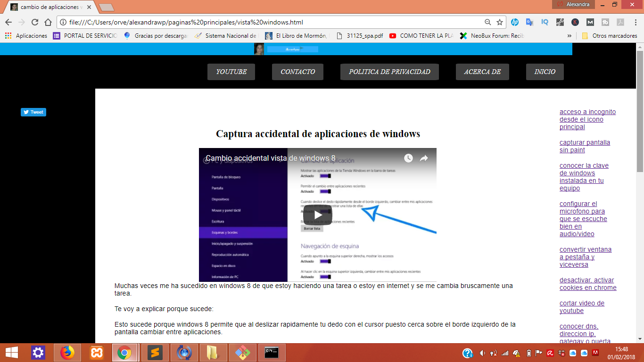
Task: Click the page vertical scrollbar thumb
Action: (640, 111)
